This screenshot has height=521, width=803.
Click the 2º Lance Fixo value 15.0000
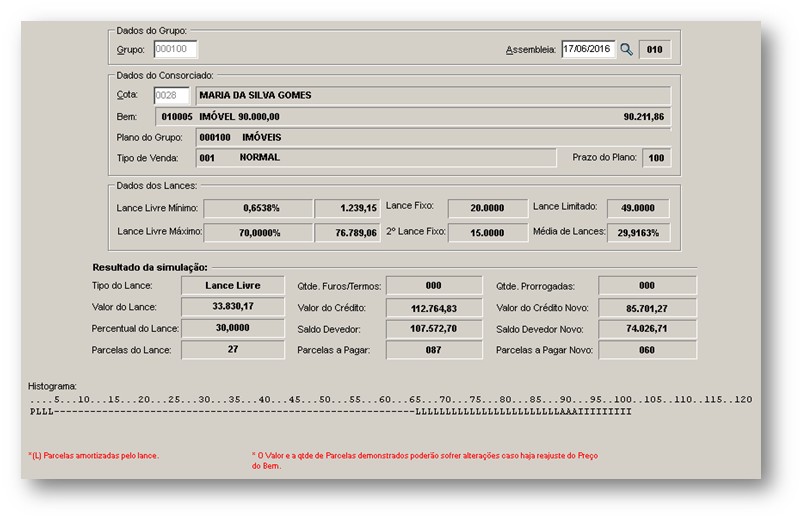coord(488,233)
